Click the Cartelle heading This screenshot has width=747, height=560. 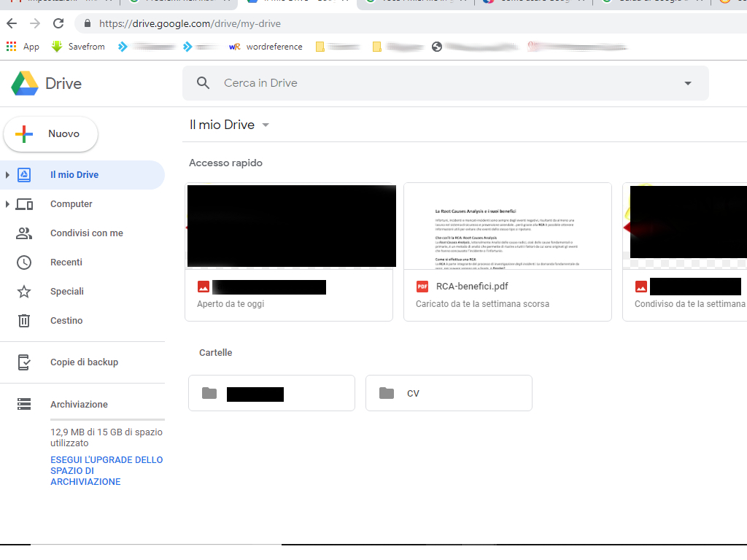[215, 353]
